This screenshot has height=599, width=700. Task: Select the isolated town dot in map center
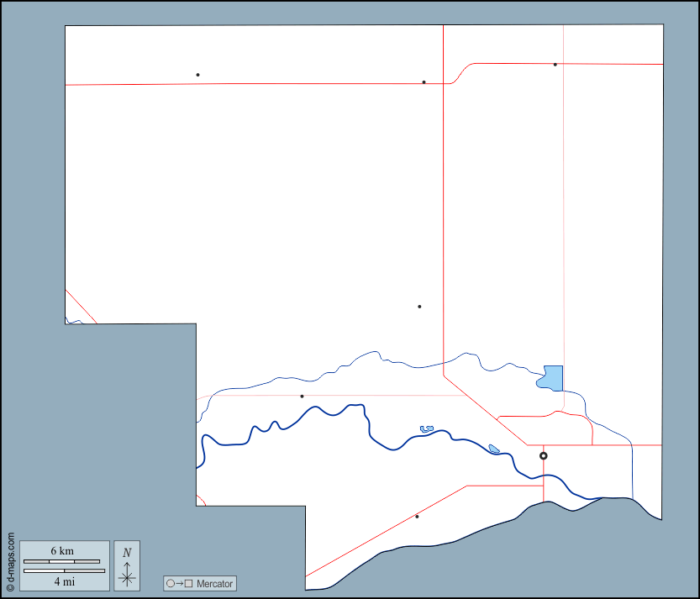(x=419, y=307)
